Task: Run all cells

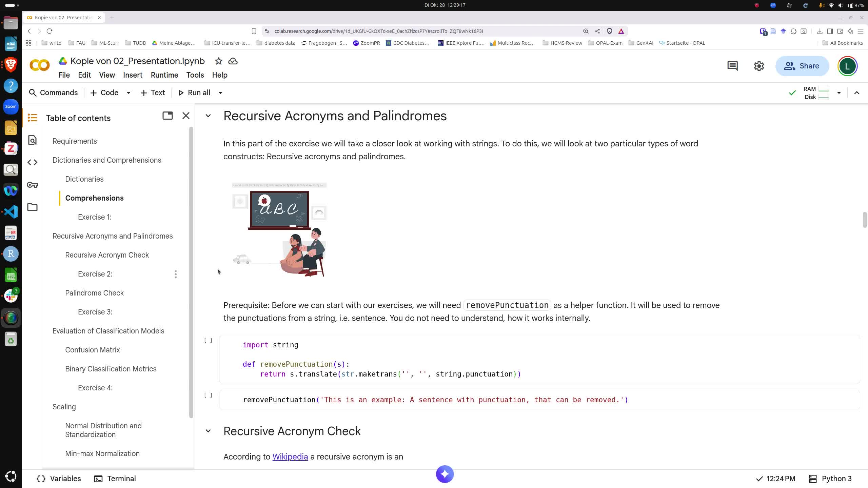Action: pos(194,93)
